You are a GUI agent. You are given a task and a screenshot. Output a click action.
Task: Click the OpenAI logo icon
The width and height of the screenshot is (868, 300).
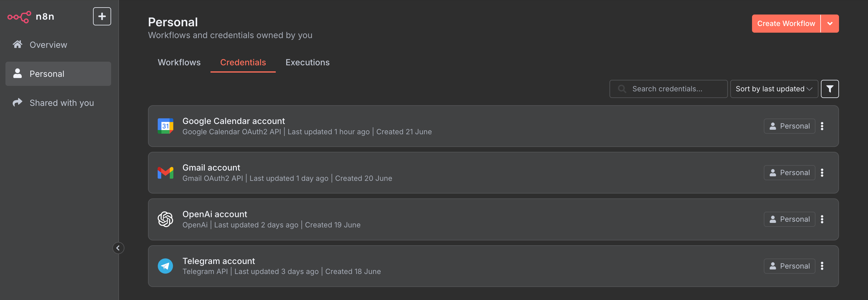click(165, 219)
